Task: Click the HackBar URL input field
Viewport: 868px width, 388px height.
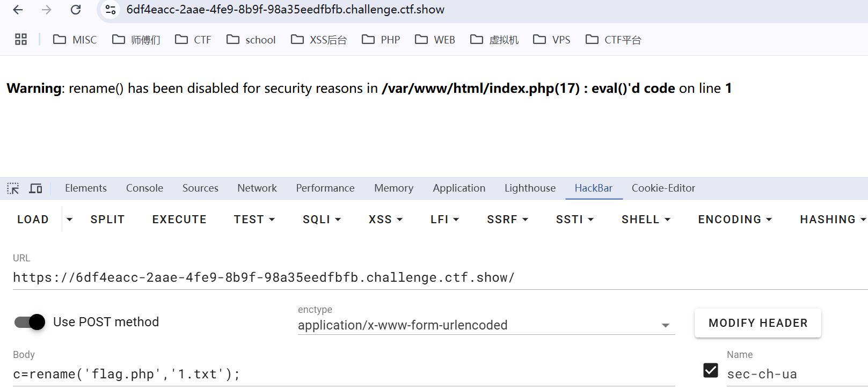Action: [429, 277]
